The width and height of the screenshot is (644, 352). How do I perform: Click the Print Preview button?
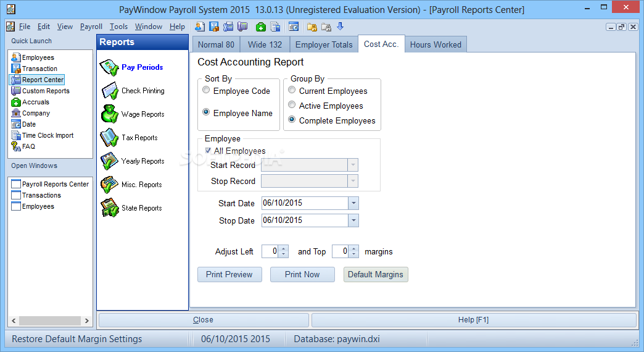[229, 275]
